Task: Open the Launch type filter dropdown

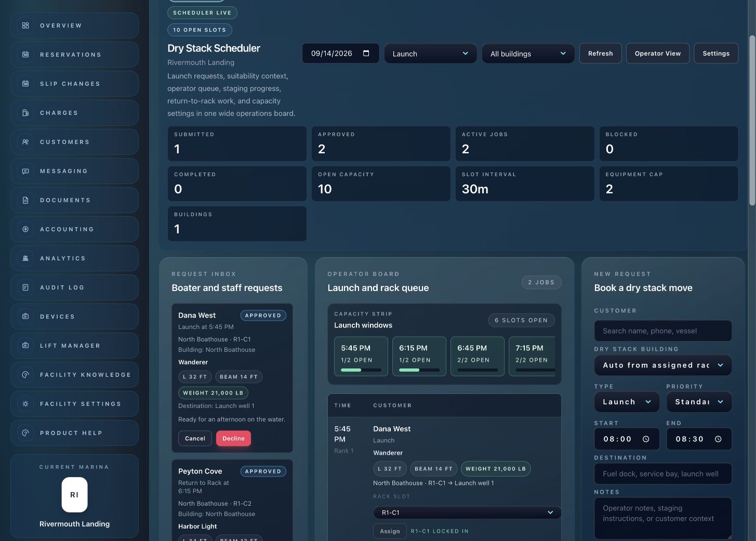Action: tap(430, 54)
